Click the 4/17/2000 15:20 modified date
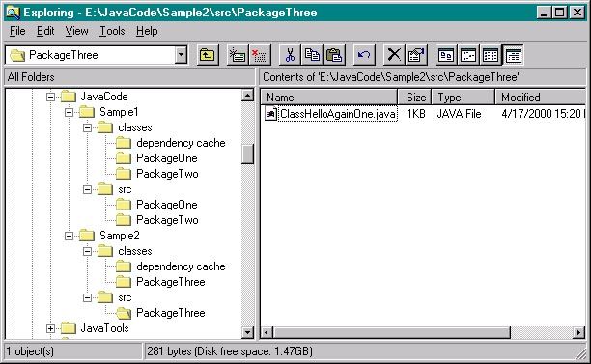The image size is (591, 364). click(541, 114)
